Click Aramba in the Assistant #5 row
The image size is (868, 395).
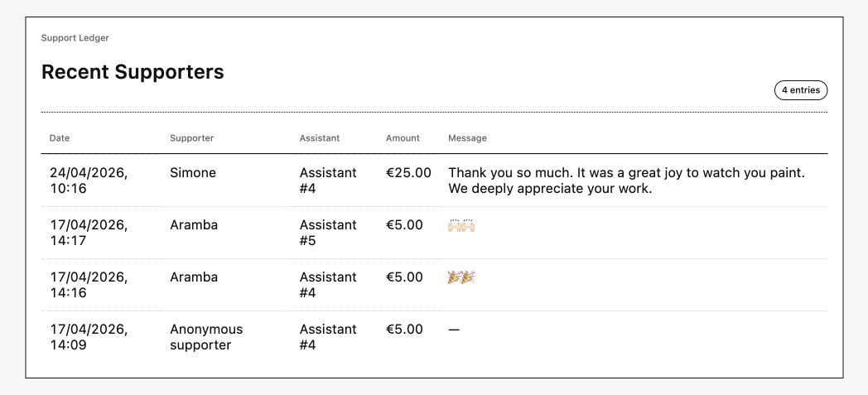coord(194,225)
